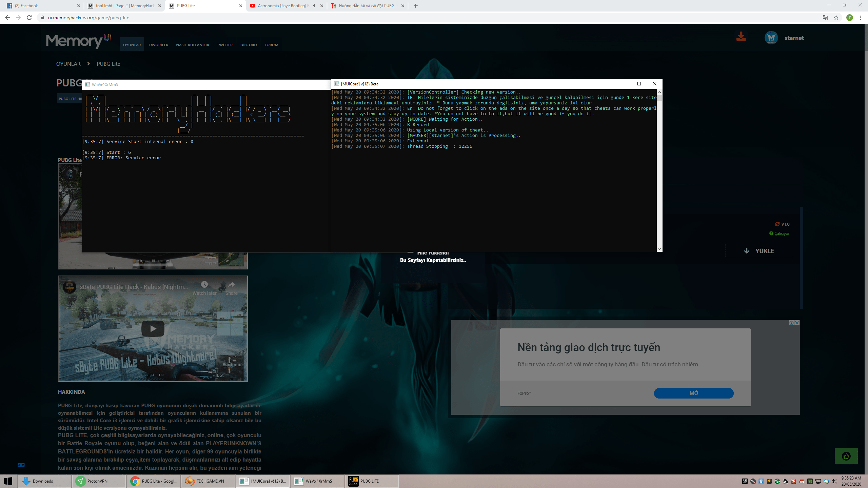The width and height of the screenshot is (868, 488).
Task: Open the Chrome profile avatar menu
Action: pos(849,18)
